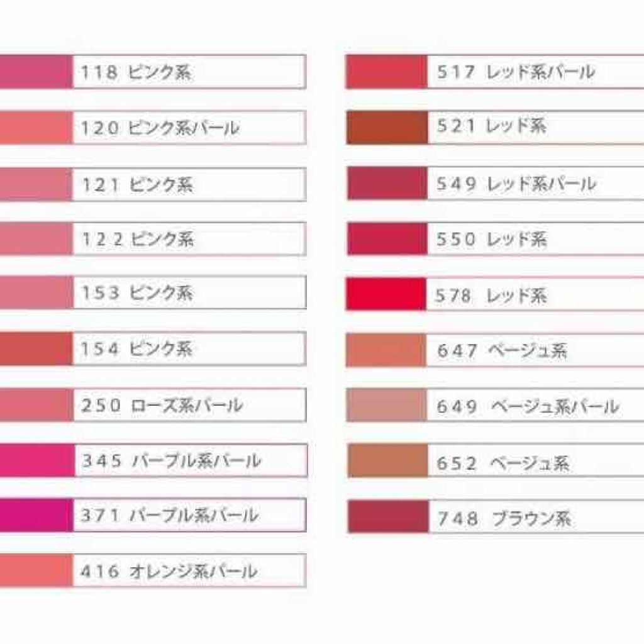This screenshot has height=644, width=644.
Task: Select the 416 オレンジ系パール label
Action: coord(189,571)
